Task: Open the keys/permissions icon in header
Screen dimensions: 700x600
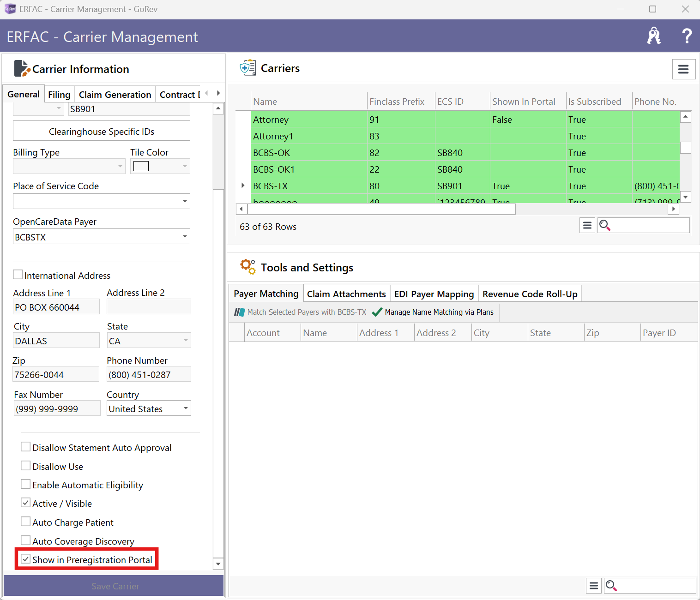Action: pyautogui.click(x=654, y=36)
